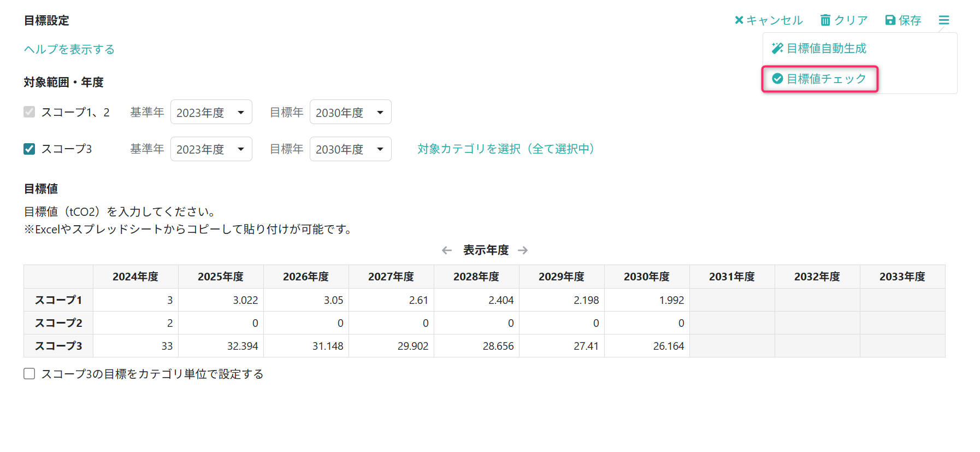Choose 目標値チェック menu item
Screen dimensions: 980x452
tap(826, 79)
